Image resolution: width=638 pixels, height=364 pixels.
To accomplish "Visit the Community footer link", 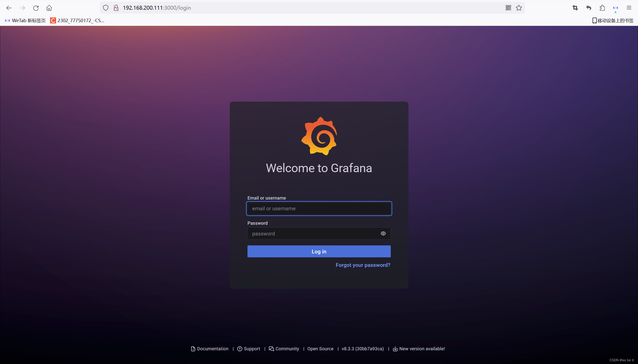I will click(x=287, y=349).
